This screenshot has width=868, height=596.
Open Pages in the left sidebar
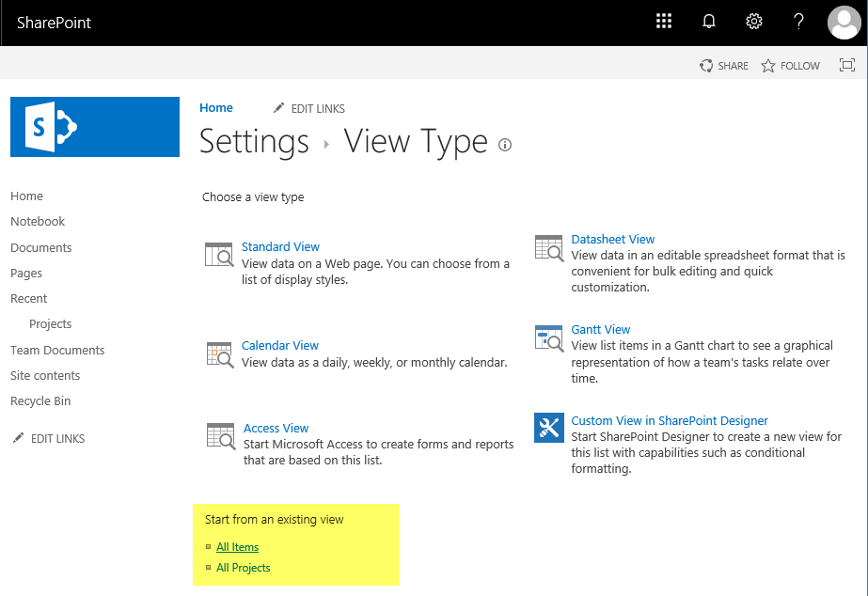[x=26, y=273]
